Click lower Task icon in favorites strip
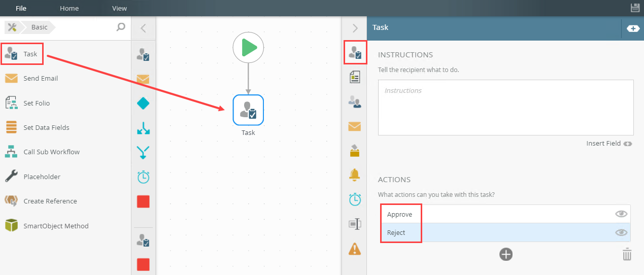644x275 pixels. tap(143, 240)
